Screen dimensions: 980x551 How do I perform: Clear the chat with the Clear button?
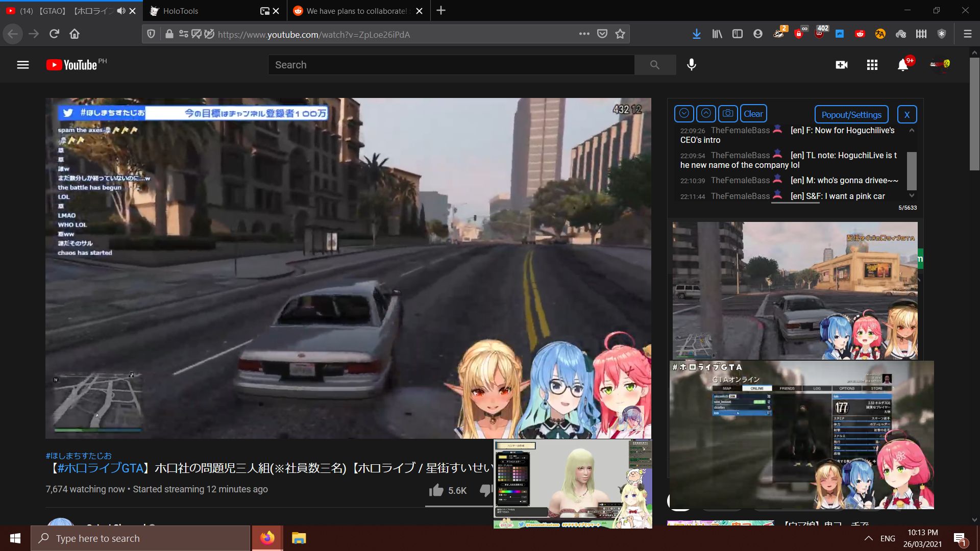tap(754, 113)
